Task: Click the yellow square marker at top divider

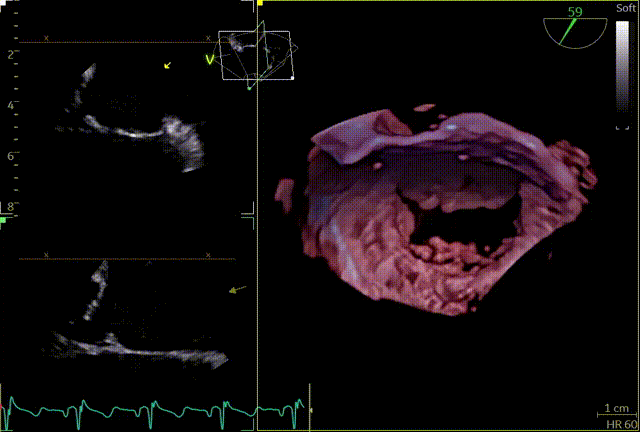Action: click(x=260, y=4)
